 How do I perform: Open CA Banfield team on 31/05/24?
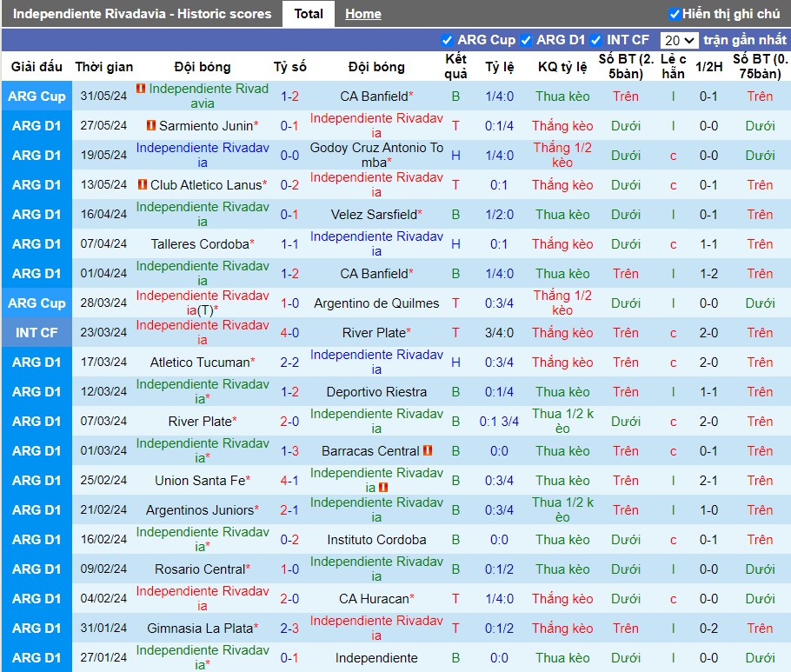pos(374,96)
